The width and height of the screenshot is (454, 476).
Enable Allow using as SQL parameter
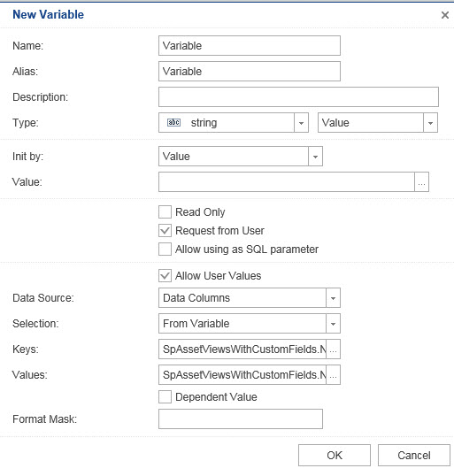coord(165,250)
